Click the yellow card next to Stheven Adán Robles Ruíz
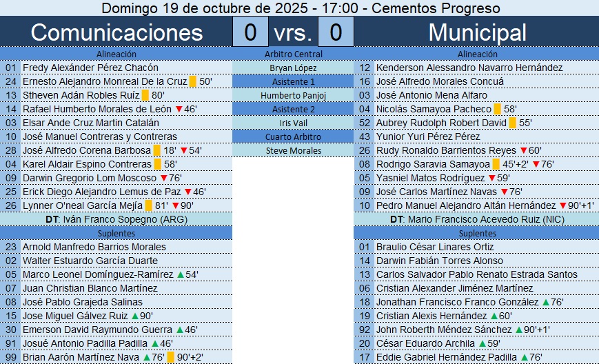Screen dimensions: 599x364 [145, 95]
